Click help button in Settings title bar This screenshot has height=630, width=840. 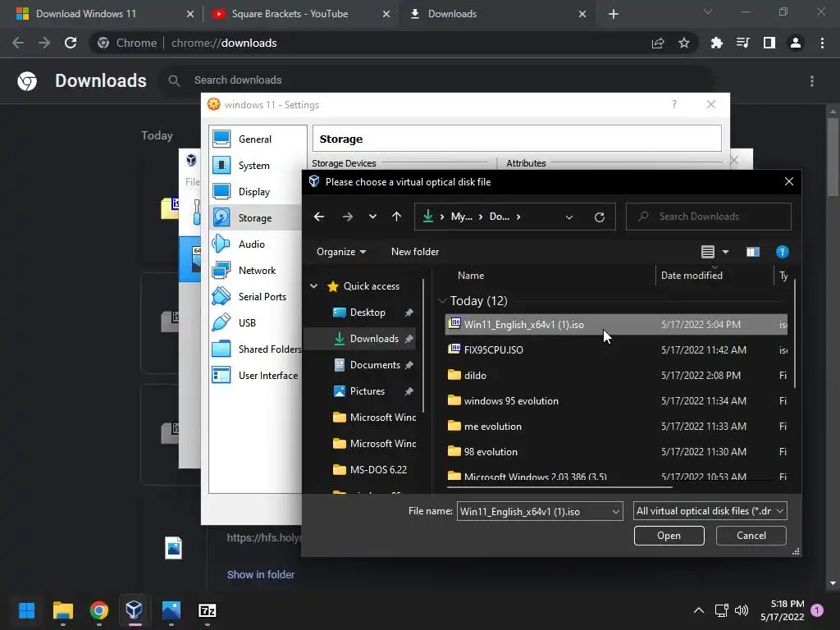pos(674,104)
